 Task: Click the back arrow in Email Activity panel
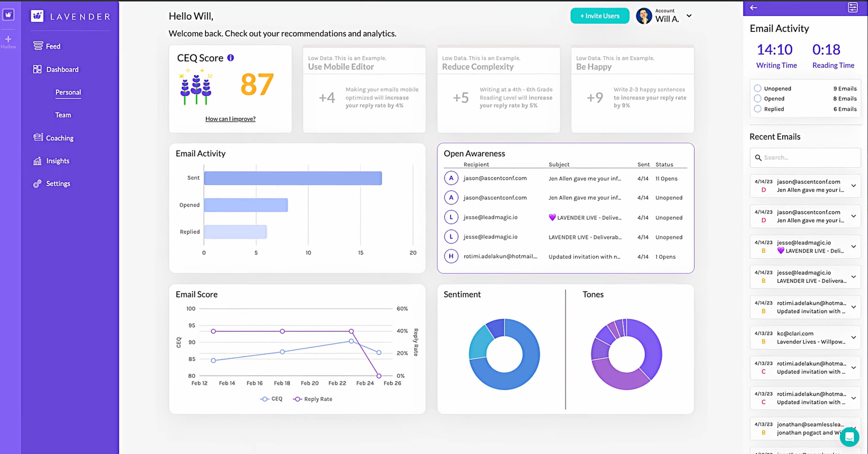tap(753, 8)
